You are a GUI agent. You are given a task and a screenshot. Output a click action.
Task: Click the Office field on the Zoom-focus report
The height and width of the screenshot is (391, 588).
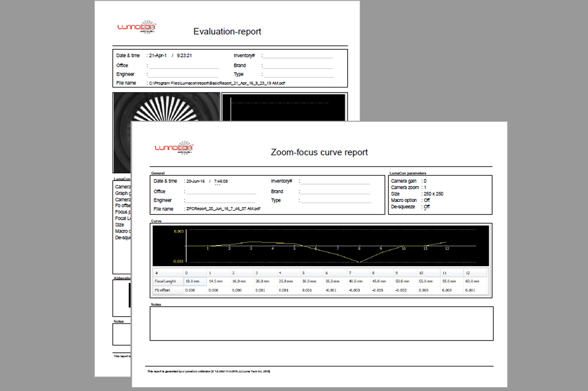pyautogui.click(x=221, y=192)
